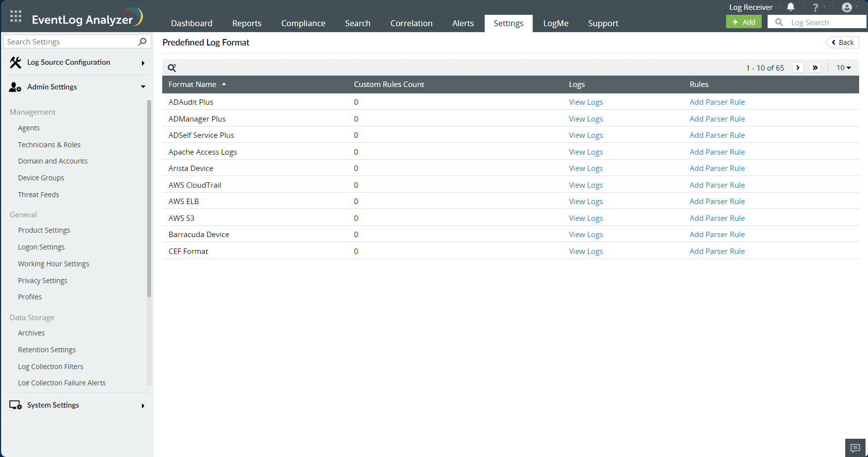Sort by Format Name column arrow
Screen dimensions: 868x457
click(224, 84)
